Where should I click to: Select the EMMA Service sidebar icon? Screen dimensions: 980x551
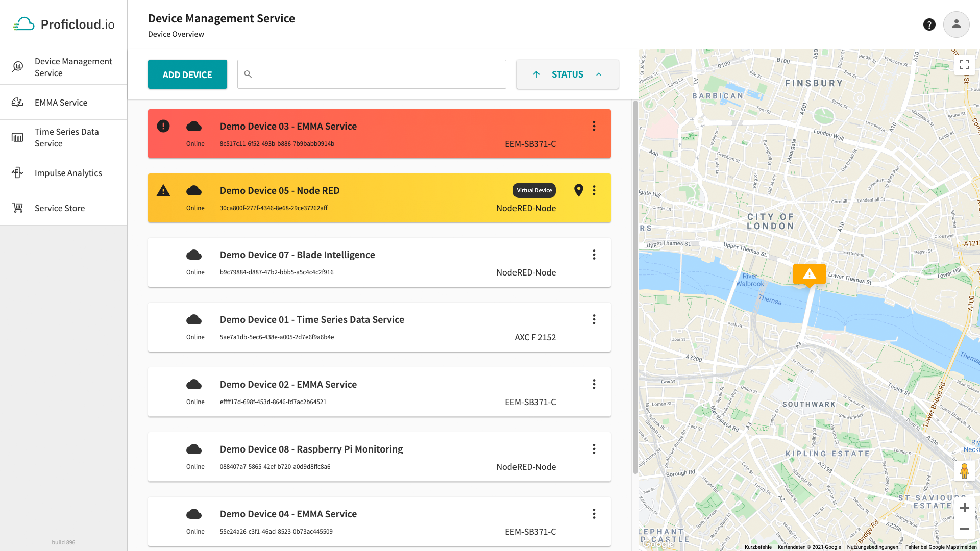click(x=17, y=102)
